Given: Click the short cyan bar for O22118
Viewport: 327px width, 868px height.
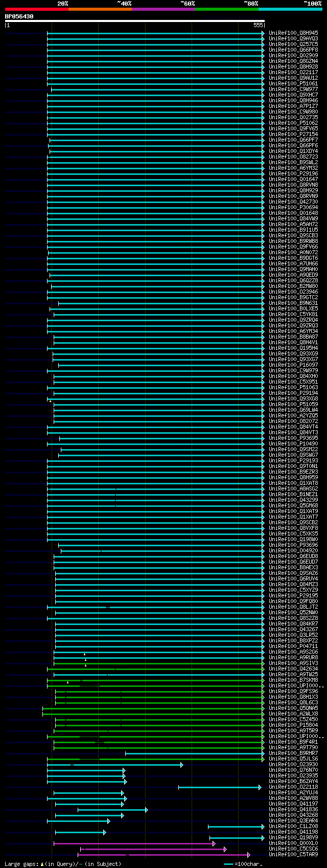Looking at the screenshot, I should (220, 787).
